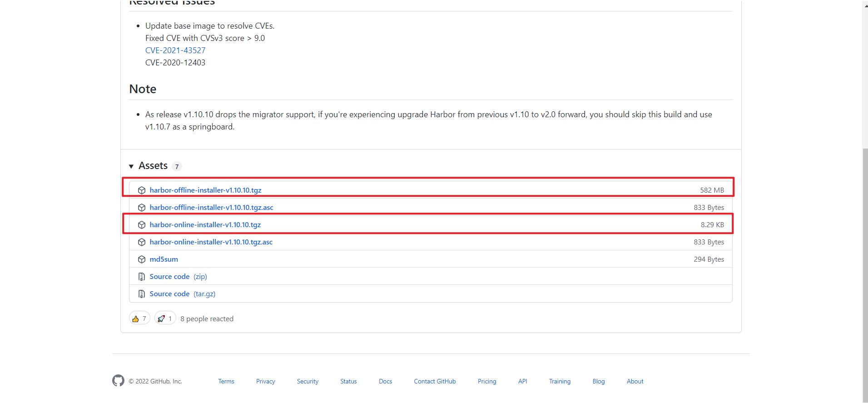This screenshot has width=868, height=403.
Task: Open the Training footer link
Action: coord(560,381)
